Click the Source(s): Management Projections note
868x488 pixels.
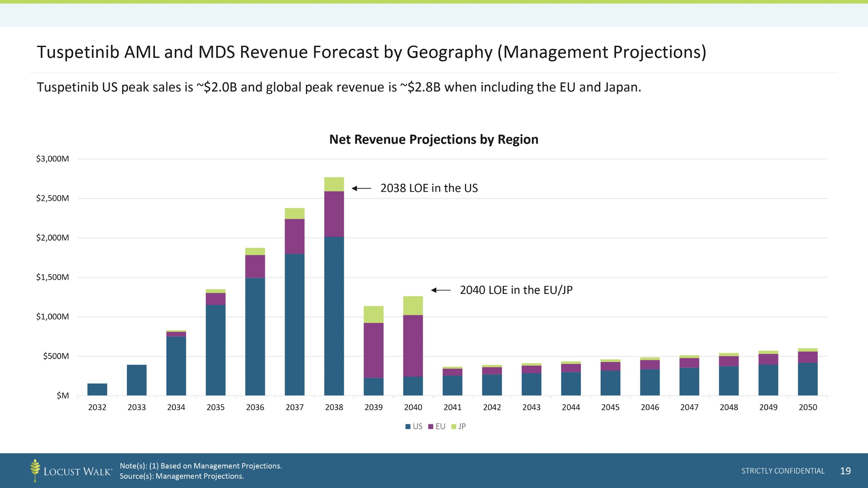coord(182,476)
